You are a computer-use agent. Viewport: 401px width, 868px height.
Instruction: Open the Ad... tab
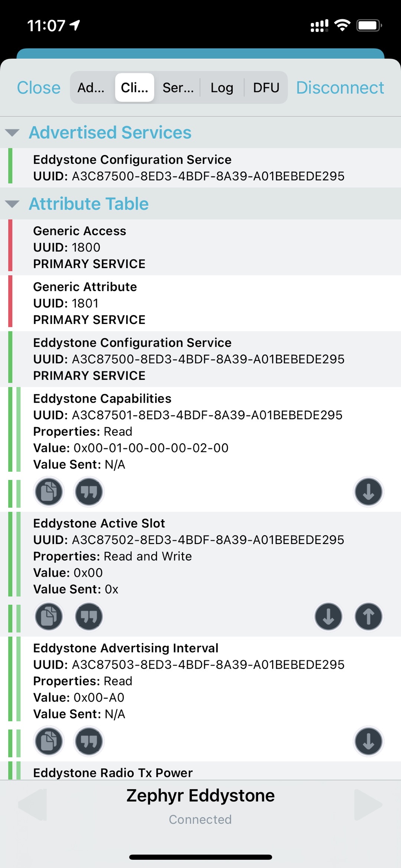click(x=91, y=88)
